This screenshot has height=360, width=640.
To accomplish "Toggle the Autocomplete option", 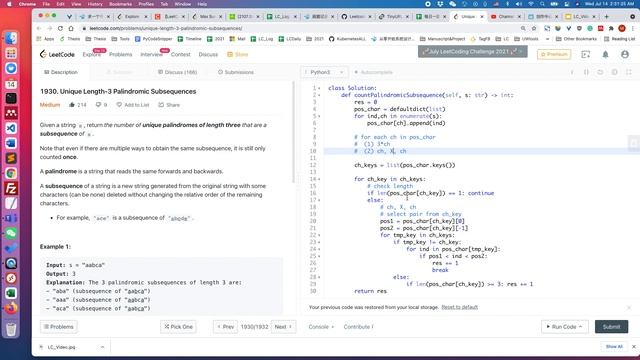I will 373,72.
